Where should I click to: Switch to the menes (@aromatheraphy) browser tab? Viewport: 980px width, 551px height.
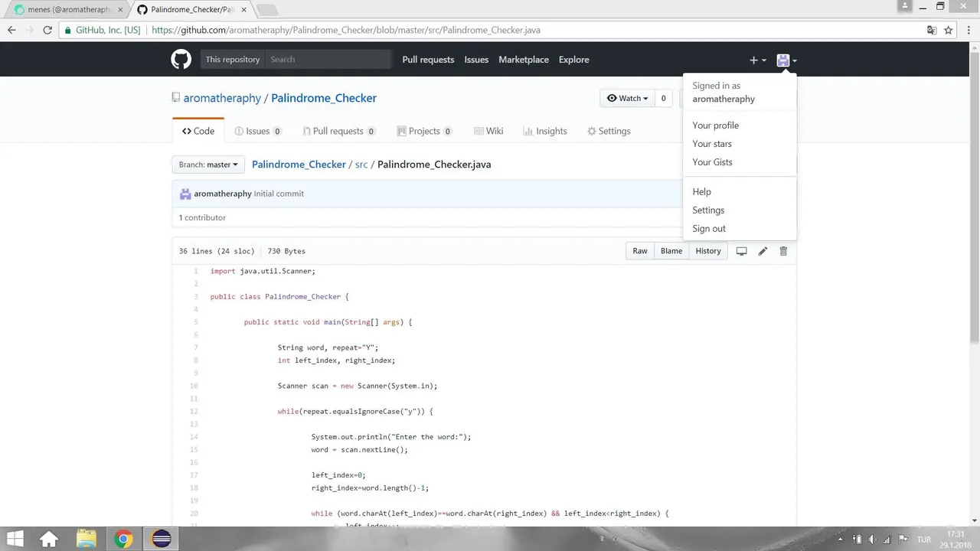pyautogui.click(x=64, y=10)
